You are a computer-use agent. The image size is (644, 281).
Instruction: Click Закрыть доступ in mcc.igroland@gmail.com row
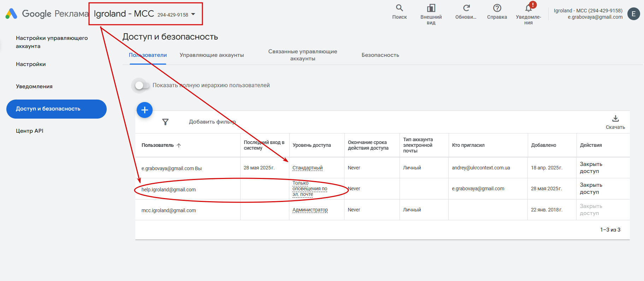click(591, 210)
